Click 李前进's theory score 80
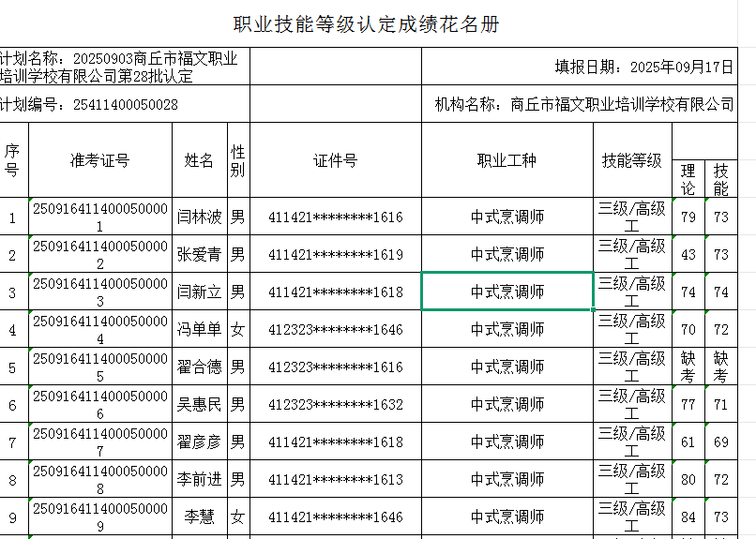 (688, 480)
